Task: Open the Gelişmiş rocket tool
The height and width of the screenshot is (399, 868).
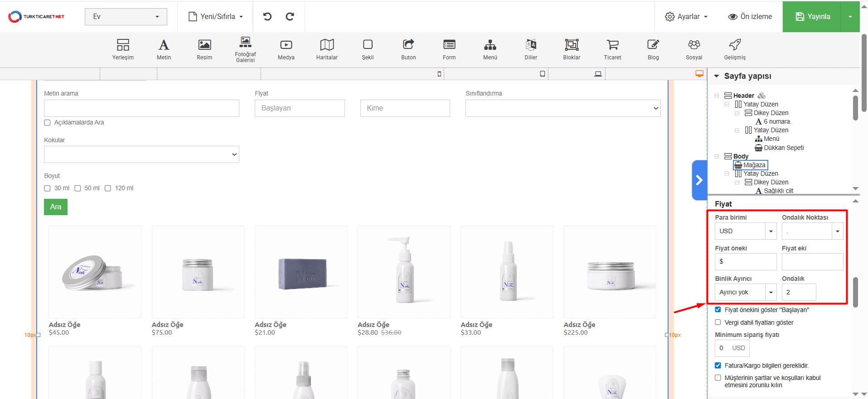Action: pos(735,45)
